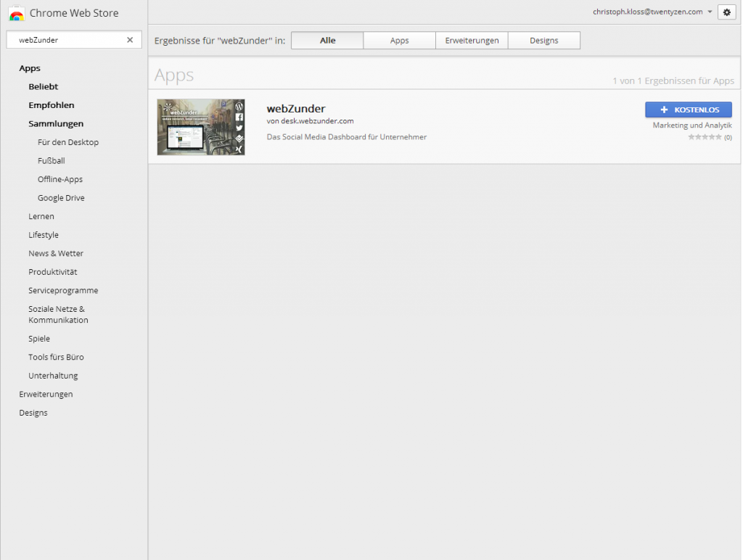
Task: Open the webZunder app title
Action: tap(296, 109)
